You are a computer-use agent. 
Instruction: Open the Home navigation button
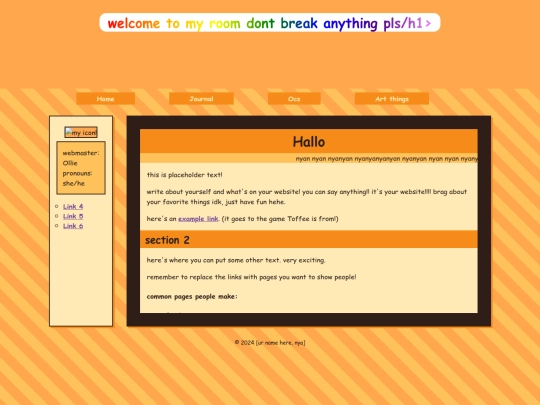tap(105, 99)
